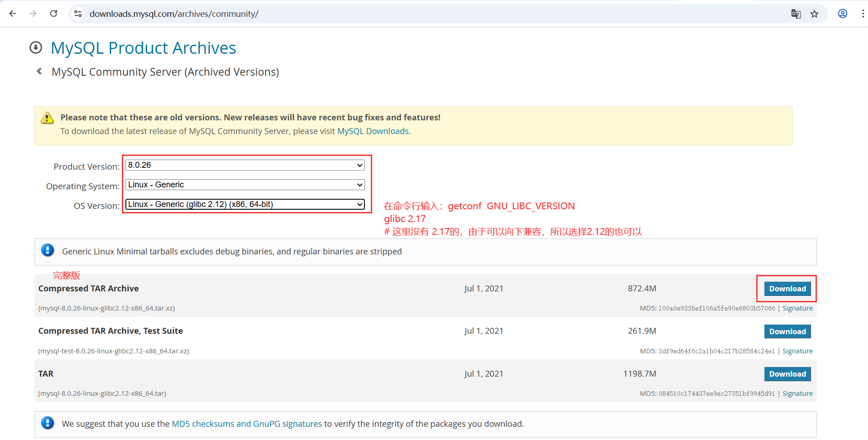868x440 pixels.
Task: Follow the MySQL Downloads link
Action: pyautogui.click(x=373, y=131)
